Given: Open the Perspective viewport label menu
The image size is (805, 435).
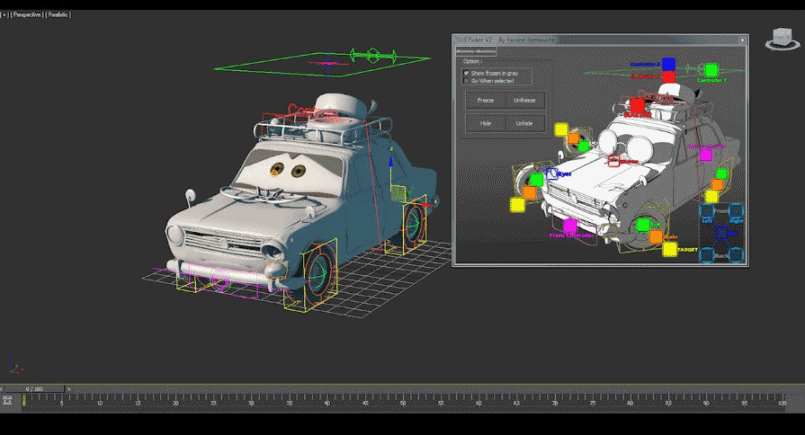Looking at the screenshot, I should point(27,15).
